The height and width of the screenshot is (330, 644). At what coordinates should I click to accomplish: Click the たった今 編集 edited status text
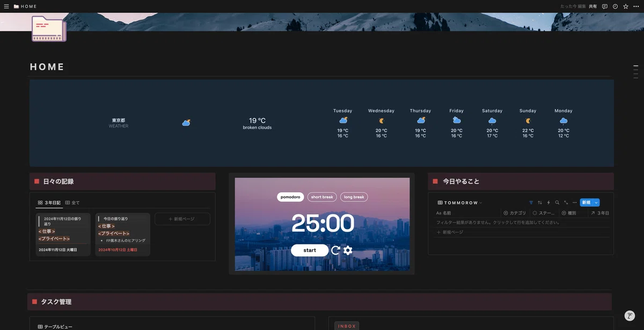tap(573, 6)
